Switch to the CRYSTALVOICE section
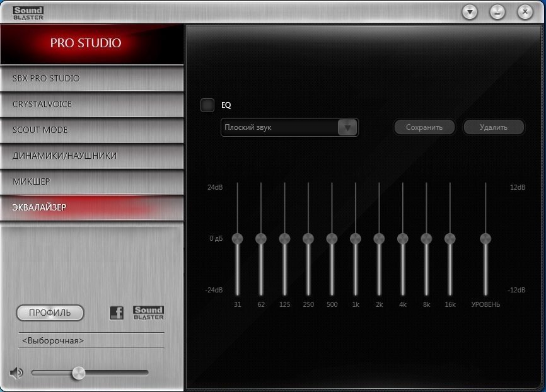546x392 pixels. (92, 104)
